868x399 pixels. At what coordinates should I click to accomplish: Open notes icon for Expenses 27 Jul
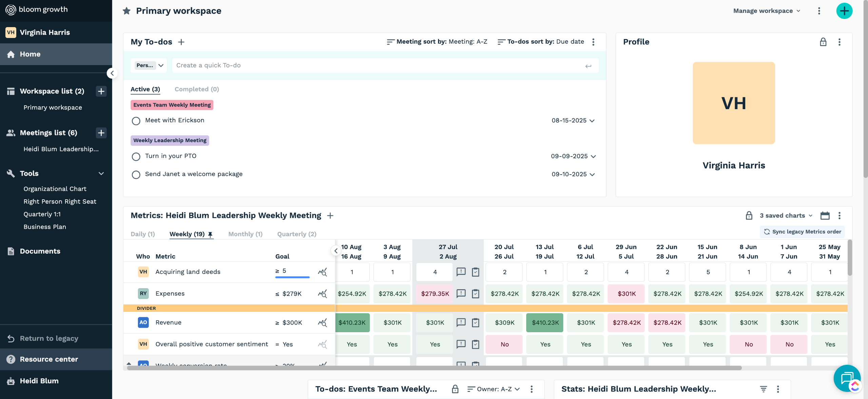click(x=461, y=294)
